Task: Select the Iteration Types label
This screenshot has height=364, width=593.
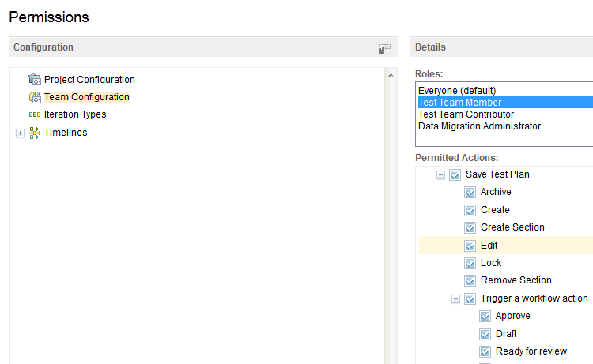Action: click(75, 114)
